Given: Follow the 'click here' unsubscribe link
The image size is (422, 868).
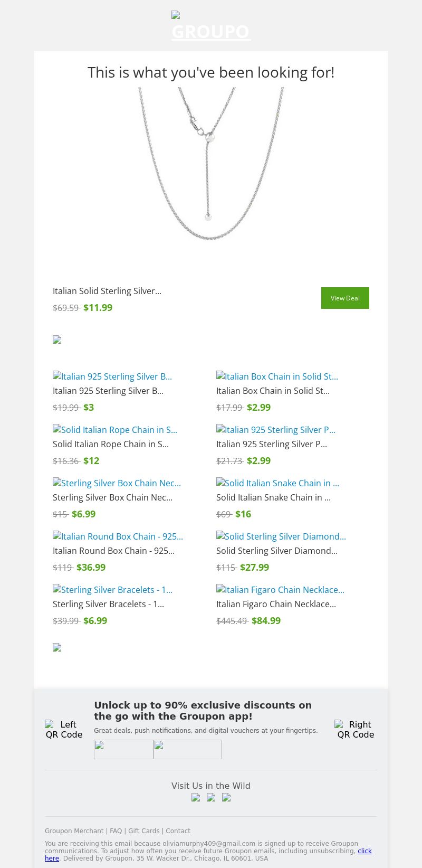Looking at the screenshot, I should 365,851.
